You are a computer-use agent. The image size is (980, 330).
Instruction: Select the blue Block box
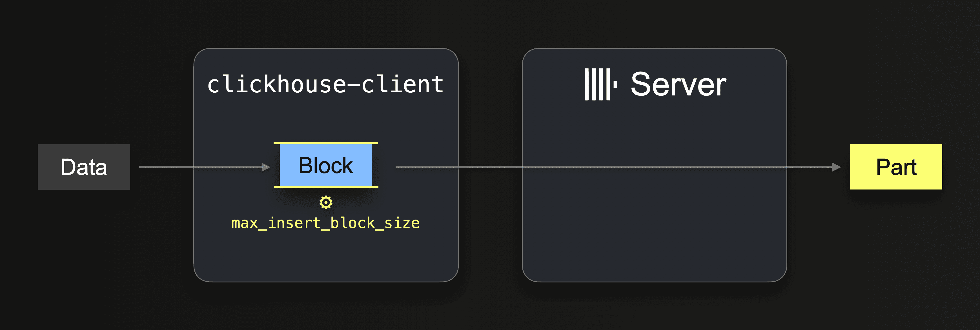326,165
